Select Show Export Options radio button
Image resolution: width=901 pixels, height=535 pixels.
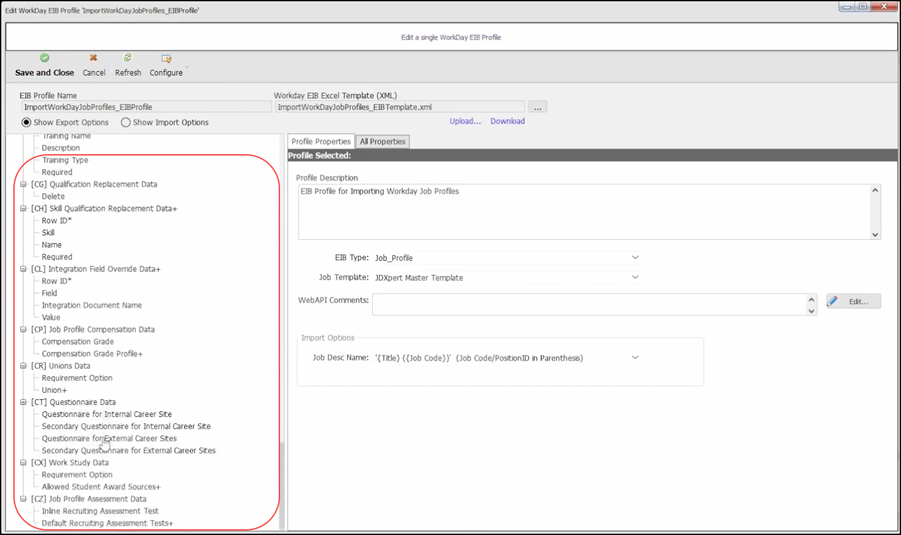coord(27,123)
